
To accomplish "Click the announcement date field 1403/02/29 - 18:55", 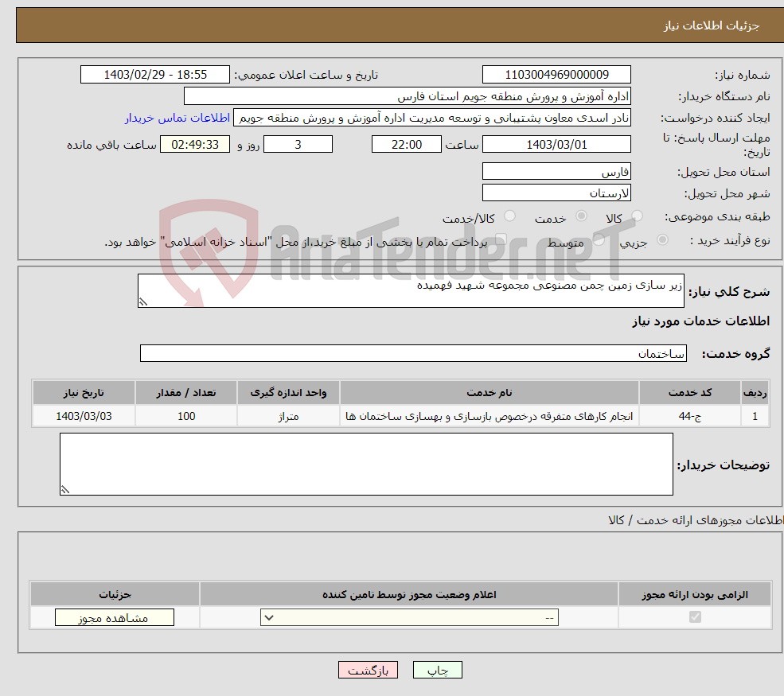I will (155, 75).
